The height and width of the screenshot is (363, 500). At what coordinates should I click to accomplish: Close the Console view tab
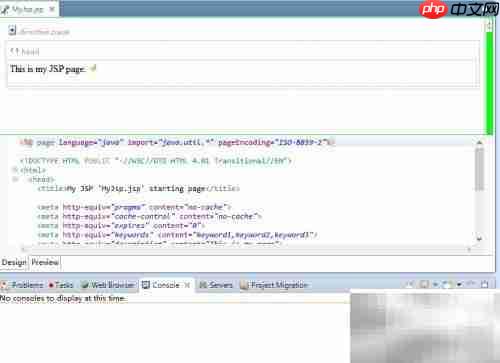pos(187,285)
